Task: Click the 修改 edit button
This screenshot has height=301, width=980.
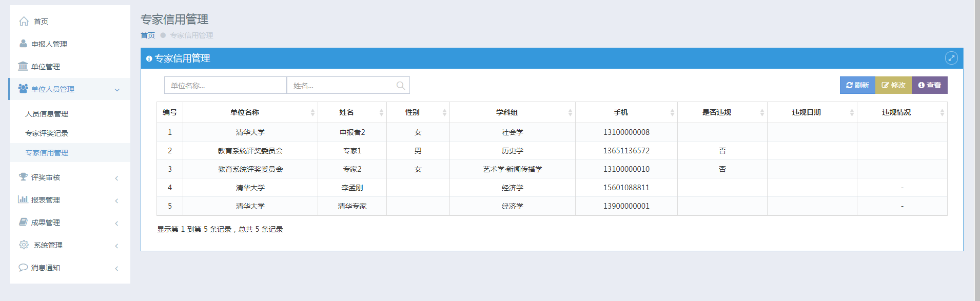Action: coord(893,85)
